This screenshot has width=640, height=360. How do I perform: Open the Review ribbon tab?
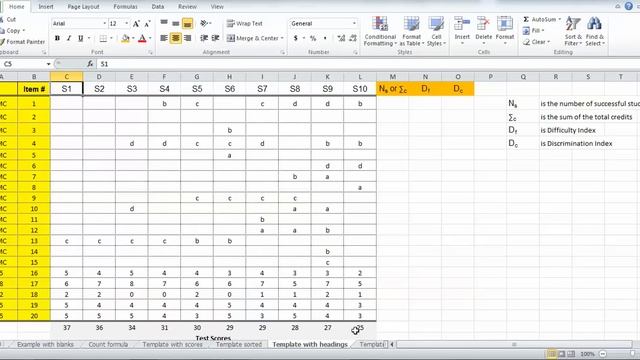tap(187, 7)
